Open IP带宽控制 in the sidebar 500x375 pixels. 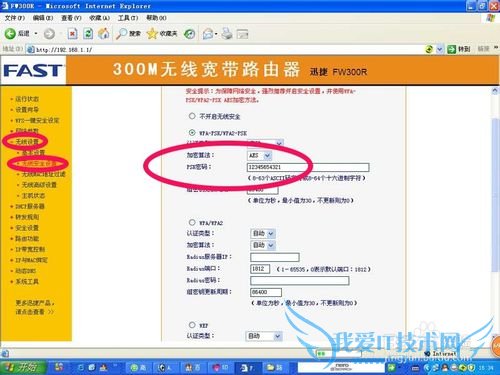tap(30, 249)
